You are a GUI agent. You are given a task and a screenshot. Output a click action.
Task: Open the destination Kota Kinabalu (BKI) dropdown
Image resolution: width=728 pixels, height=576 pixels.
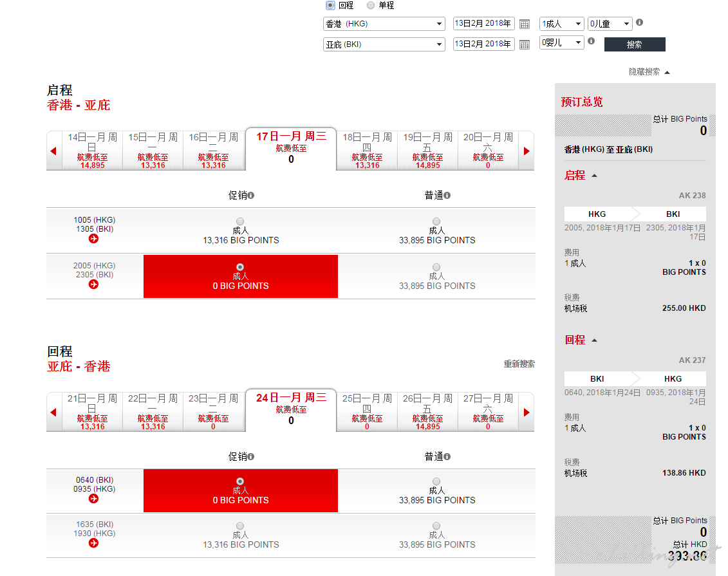tap(384, 44)
